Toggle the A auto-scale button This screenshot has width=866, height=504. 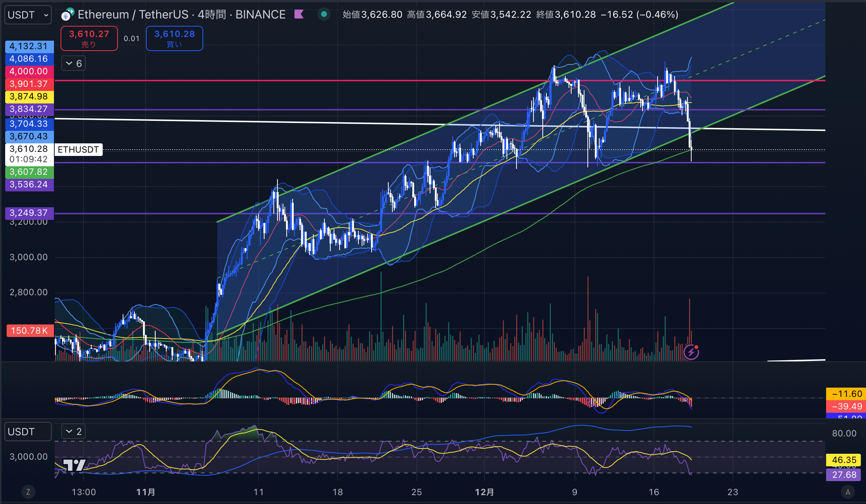[848, 492]
